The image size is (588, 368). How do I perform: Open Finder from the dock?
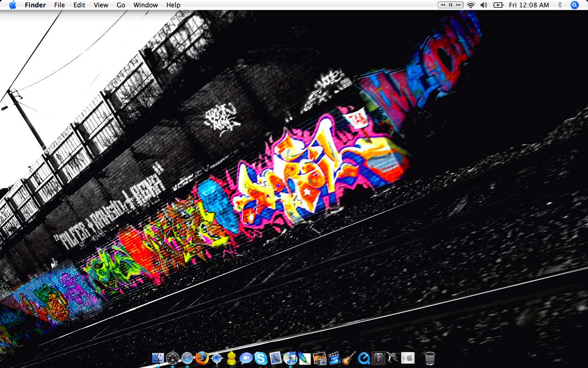(x=158, y=358)
